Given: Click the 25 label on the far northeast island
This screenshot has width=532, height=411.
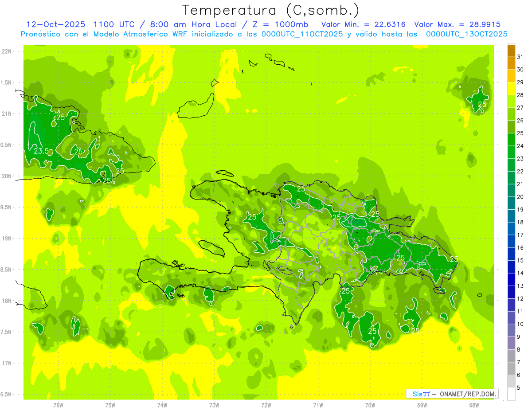Looking at the screenshot, I should click(x=482, y=104).
